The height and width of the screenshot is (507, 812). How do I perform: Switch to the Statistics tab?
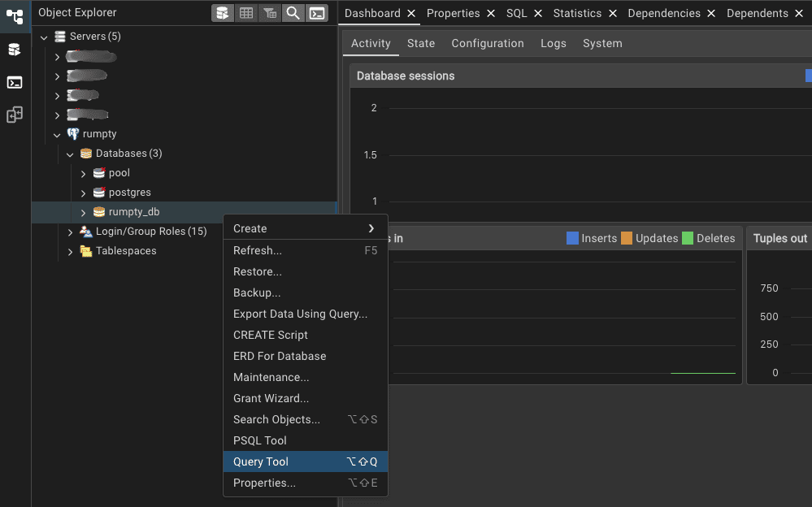pyautogui.click(x=577, y=14)
